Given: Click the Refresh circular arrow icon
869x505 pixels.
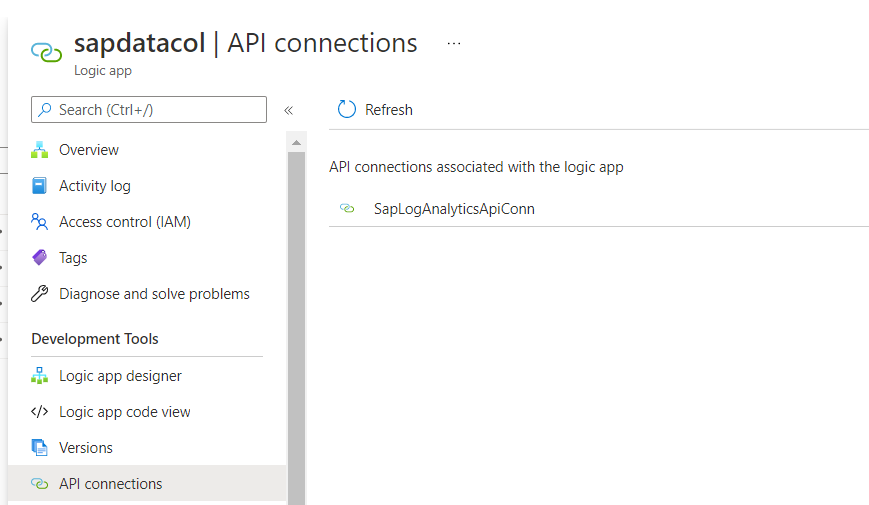Looking at the screenshot, I should pos(347,109).
